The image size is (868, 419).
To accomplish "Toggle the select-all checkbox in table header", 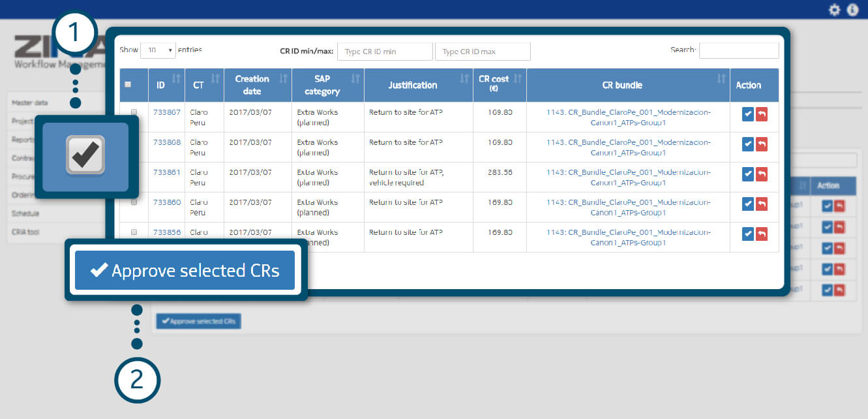I will click(x=128, y=85).
